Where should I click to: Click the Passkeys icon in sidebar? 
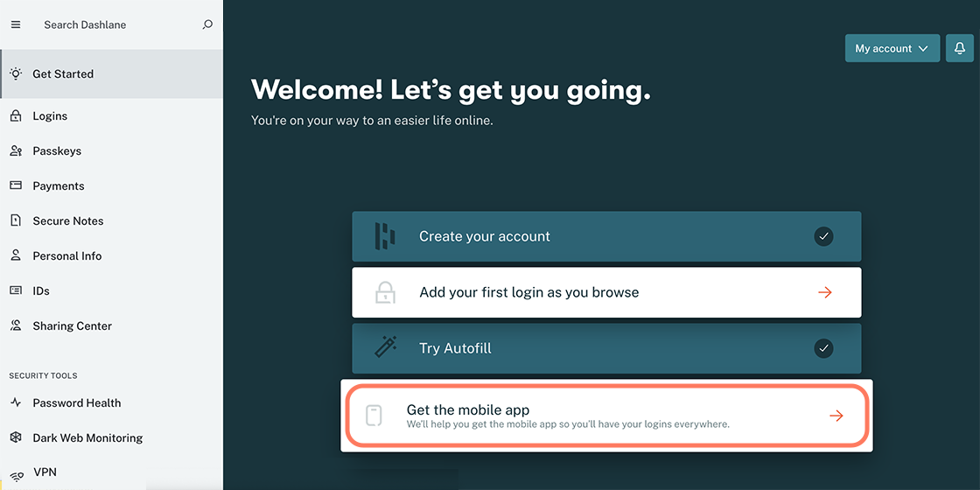click(16, 150)
